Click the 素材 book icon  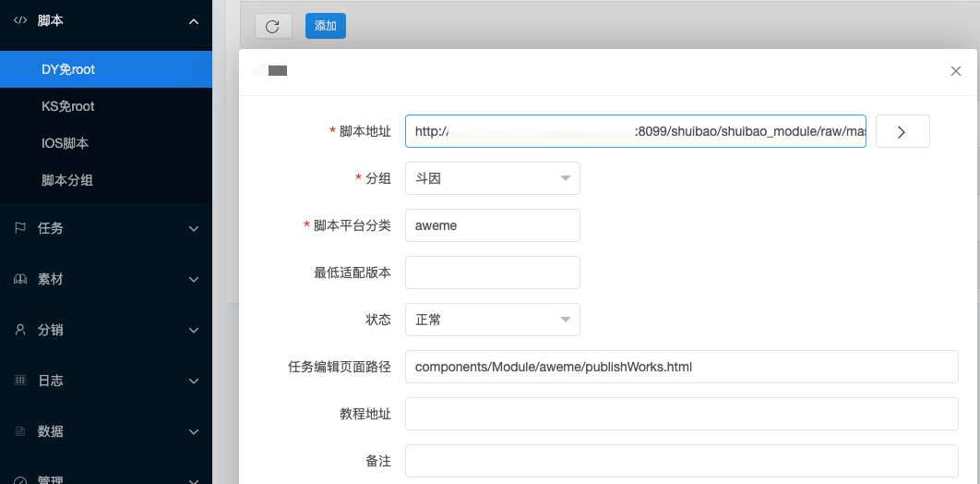(x=20, y=279)
